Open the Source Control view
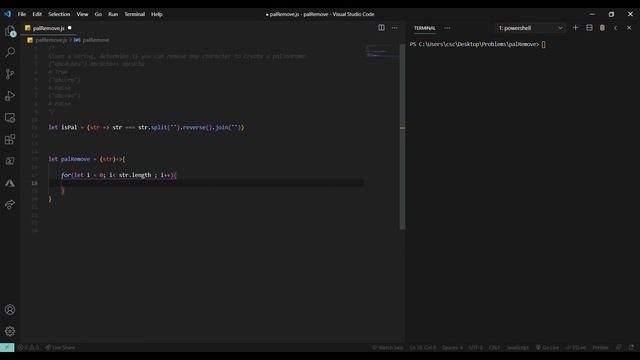640x360 pixels. [x=10, y=74]
